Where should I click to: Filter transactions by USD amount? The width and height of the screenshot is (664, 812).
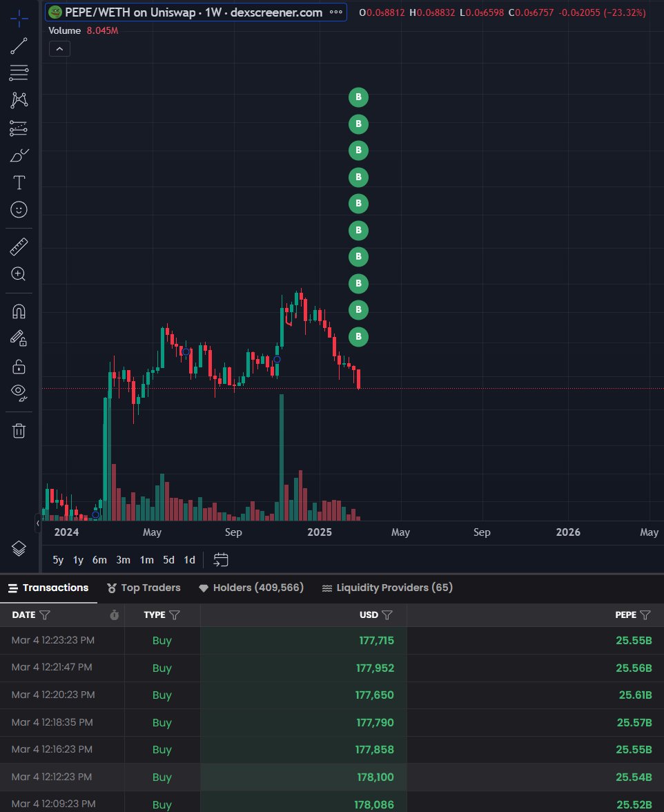[x=387, y=615]
